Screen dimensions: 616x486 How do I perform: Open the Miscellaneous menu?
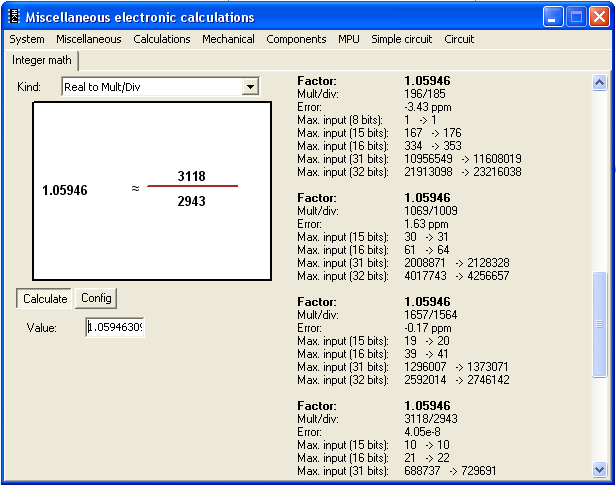89,39
